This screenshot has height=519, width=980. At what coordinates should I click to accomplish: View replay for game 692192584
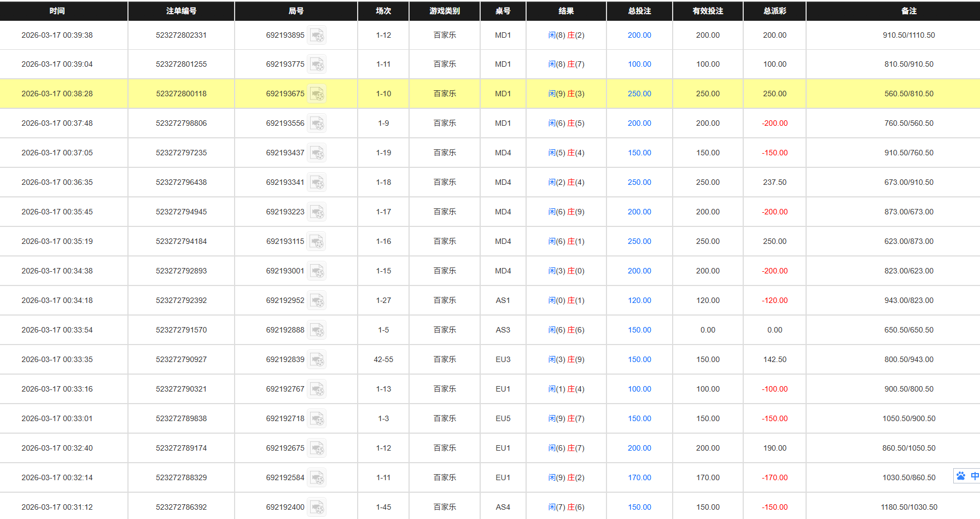coord(318,477)
